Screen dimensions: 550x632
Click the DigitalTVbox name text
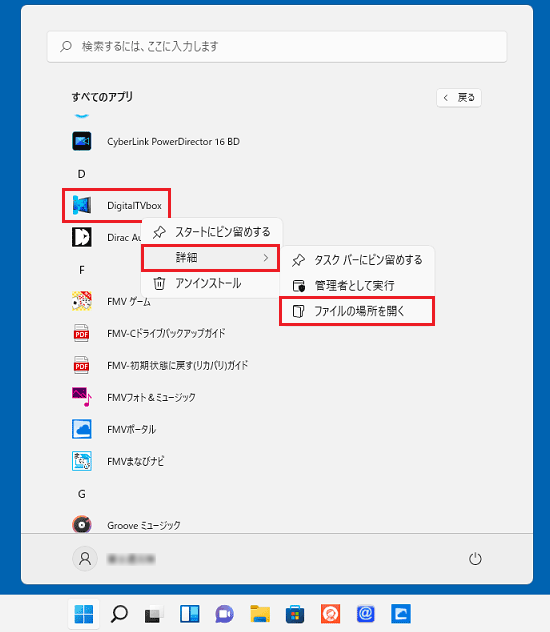(134, 206)
